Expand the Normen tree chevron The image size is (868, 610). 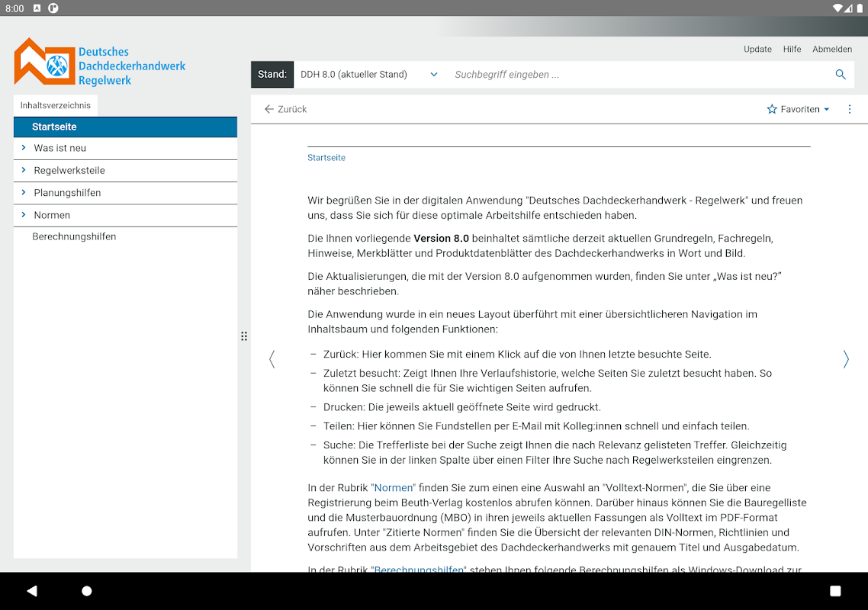click(23, 215)
